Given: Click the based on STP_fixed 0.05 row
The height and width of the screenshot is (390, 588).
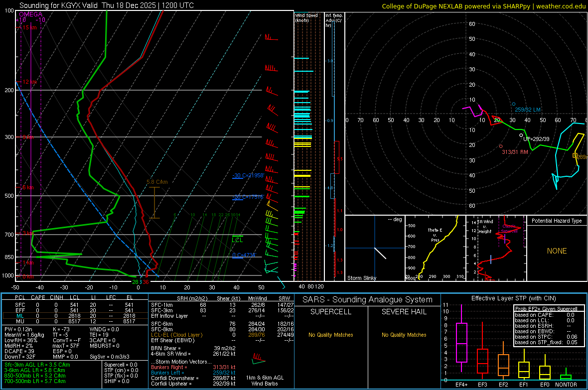Looking at the screenshot, I should [546, 342].
